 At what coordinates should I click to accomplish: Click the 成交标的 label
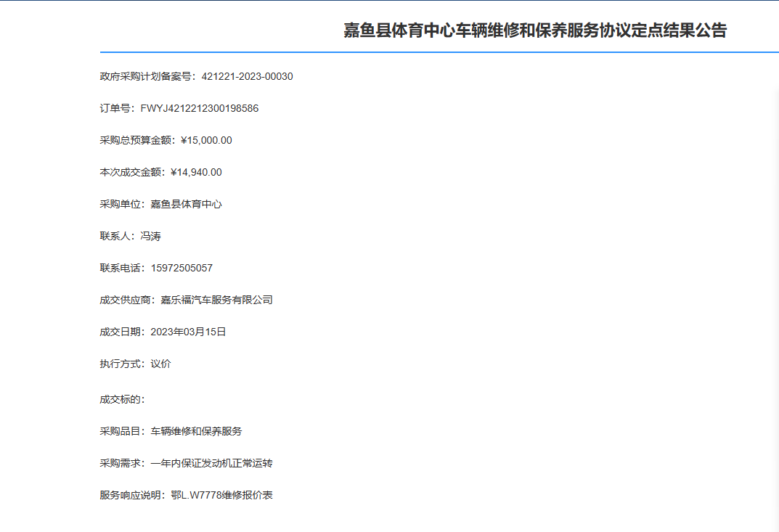tap(122, 399)
